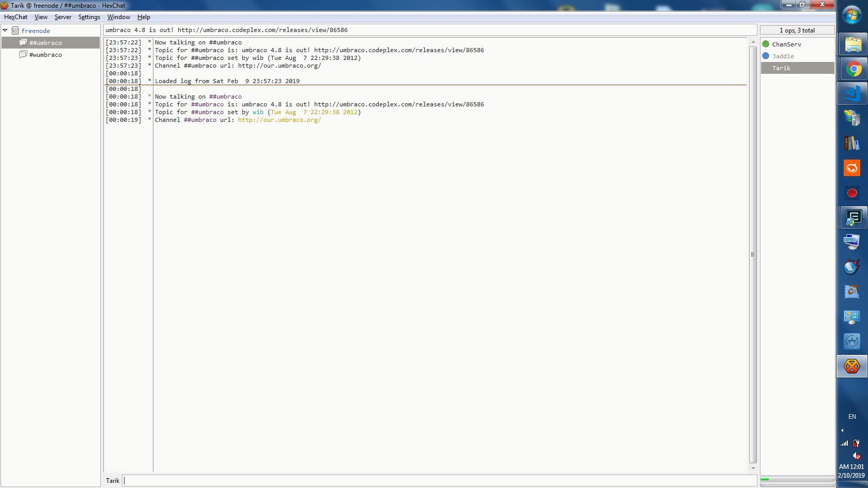Open the keyboard monitor taskbar icon
The width and height of the screenshot is (868, 488).
pyautogui.click(x=852, y=242)
